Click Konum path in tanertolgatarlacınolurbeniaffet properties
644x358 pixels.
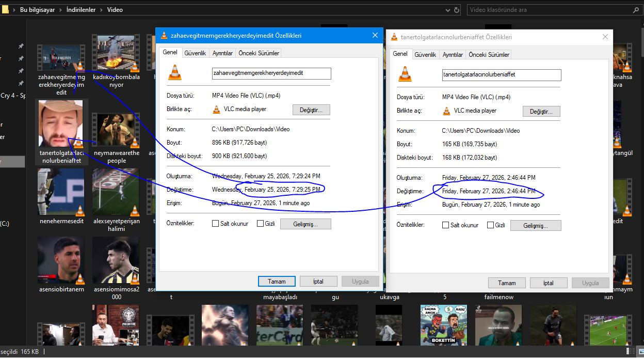pyautogui.click(x=481, y=131)
